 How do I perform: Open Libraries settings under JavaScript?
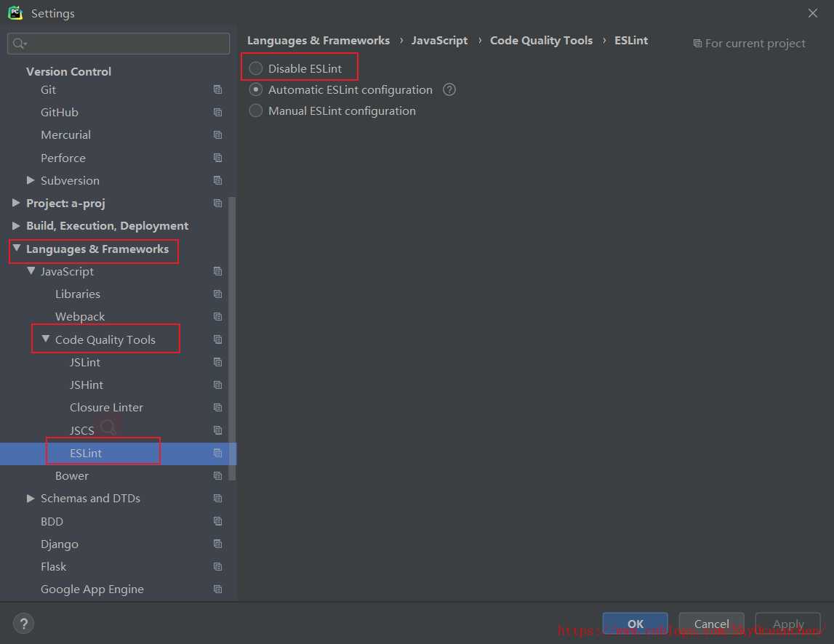pyautogui.click(x=78, y=294)
